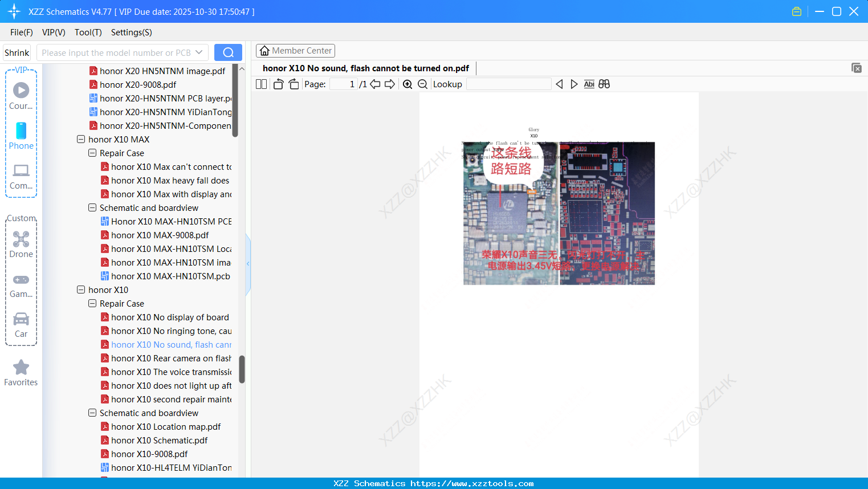Click PDF icon of honor X10 Schematic.pdf
The height and width of the screenshot is (489, 868).
click(x=105, y=440)
